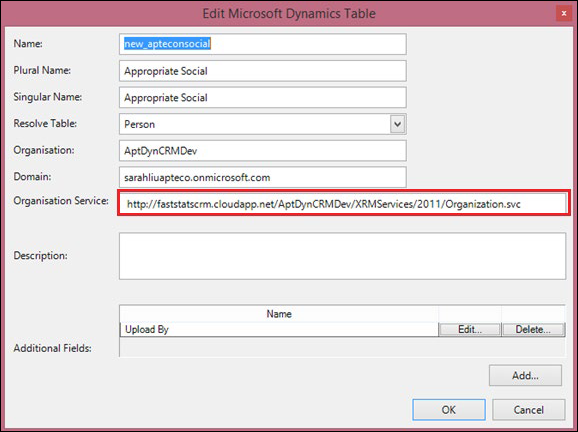Select the Plural Name input field
Viewport: 578px width, 432px height.
pyautogui.click(x=262, y=71)
